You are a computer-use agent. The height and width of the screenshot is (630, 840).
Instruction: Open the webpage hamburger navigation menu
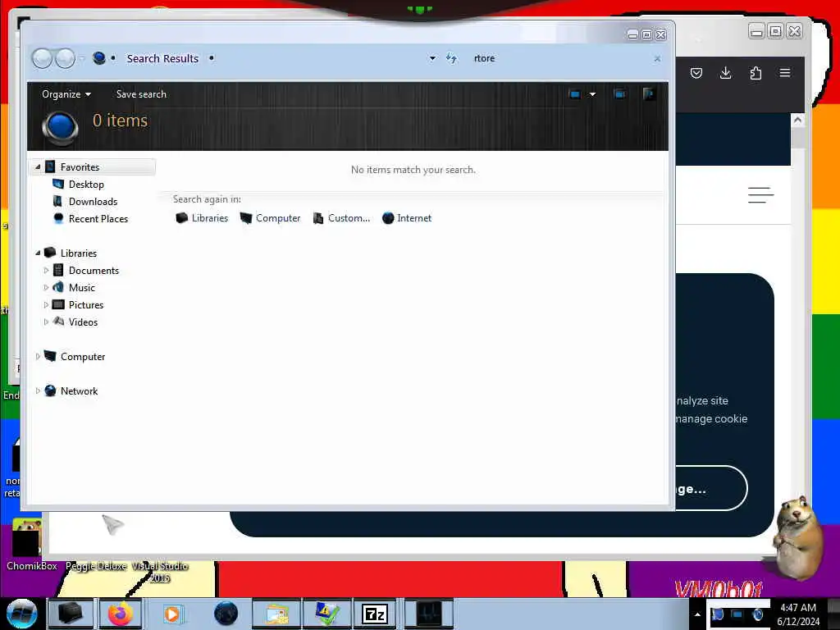coord(760,195)
